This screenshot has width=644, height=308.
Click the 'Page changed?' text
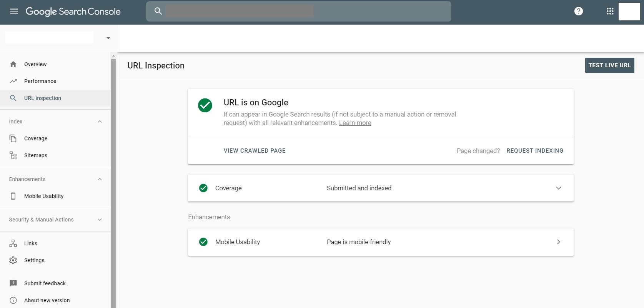pyautogui.click(x=478, y=151)
